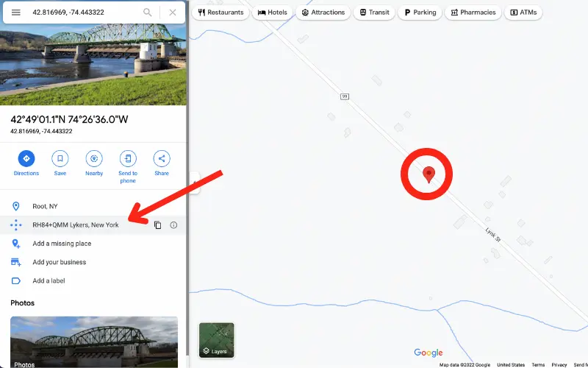Switch map view using Layers tile

[x=216, y=340]
